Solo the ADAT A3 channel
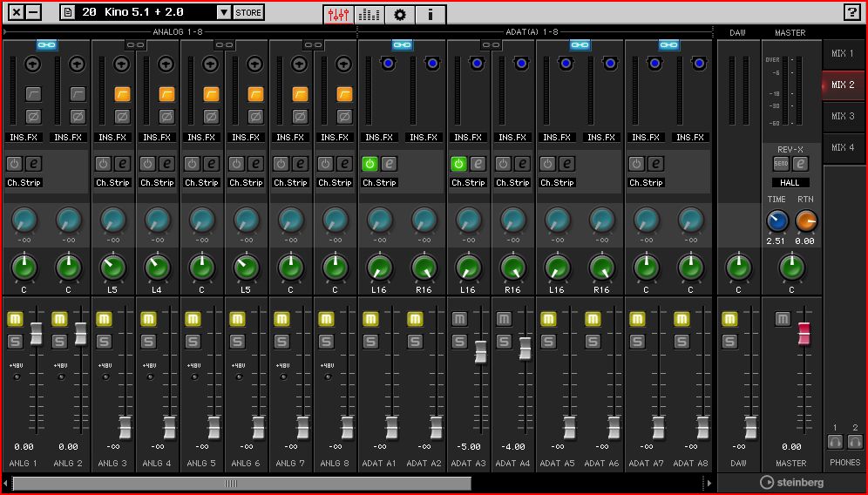This screenshot has width=868, height=495. coord(459,341)
